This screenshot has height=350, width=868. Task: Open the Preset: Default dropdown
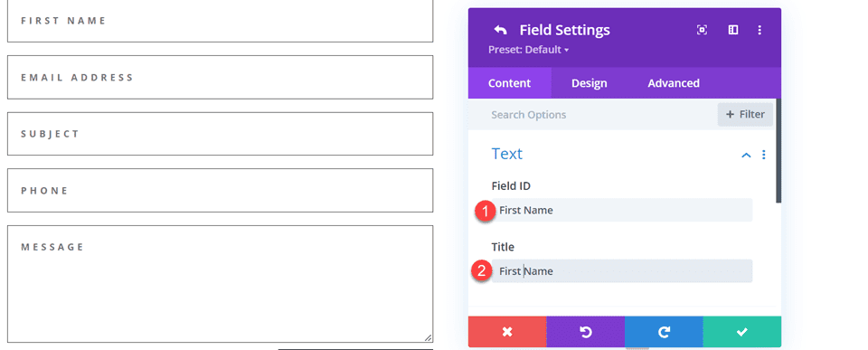tap(529, 49)
